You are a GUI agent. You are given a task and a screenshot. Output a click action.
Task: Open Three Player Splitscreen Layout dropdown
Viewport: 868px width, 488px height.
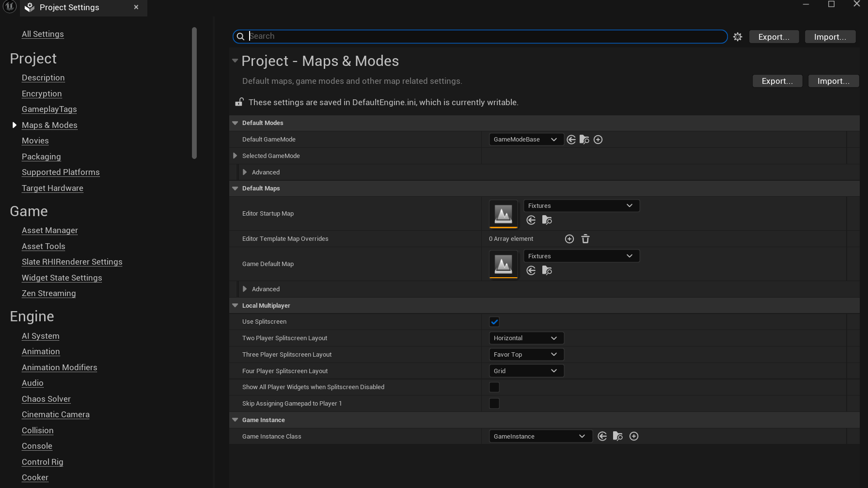click(526, 355)
